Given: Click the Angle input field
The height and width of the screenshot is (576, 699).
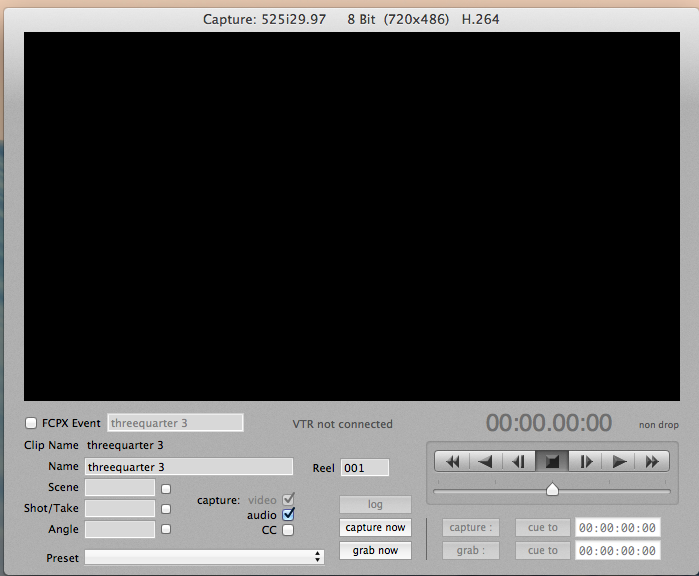Looking at the screenshot, I should (x=120, y=529).
